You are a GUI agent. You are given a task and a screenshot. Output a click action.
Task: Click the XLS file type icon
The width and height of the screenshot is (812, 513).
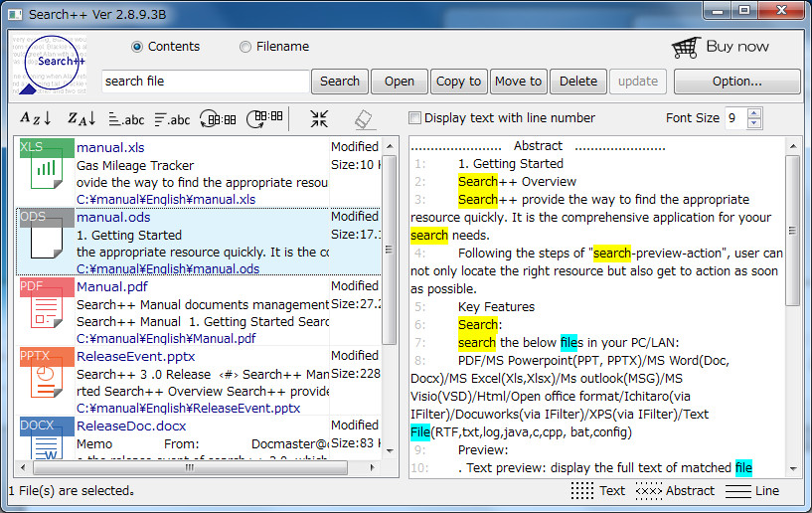(46, 165)
